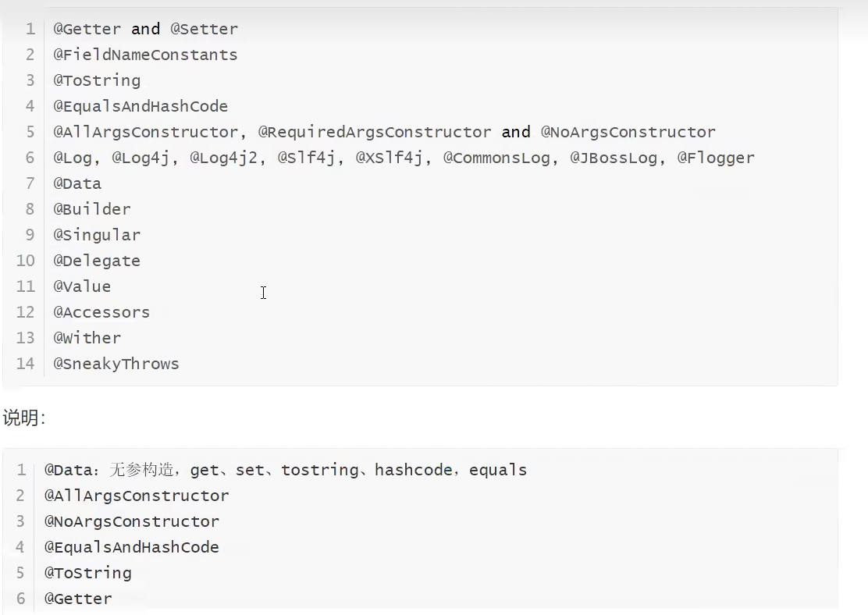Click the word hashcode in @Data description
868x615 pixels.
(413, 470)
